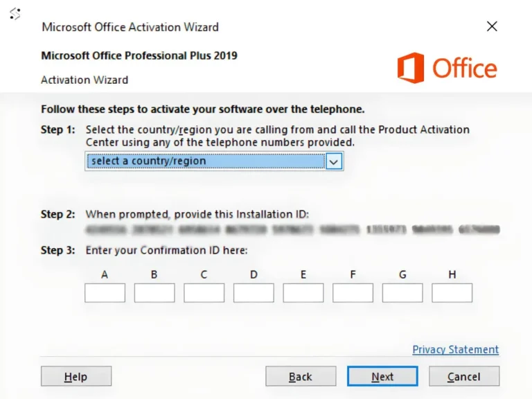Focus Confirmation ID field F
Image resolution: width=532 pixels, height=399 pixels.
point(353,293)
